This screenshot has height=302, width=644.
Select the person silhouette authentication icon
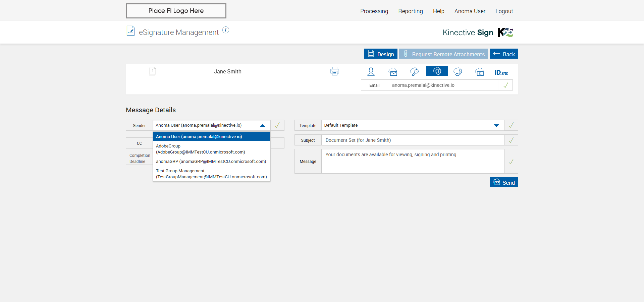pyautogui.click(x=371, y=72)
